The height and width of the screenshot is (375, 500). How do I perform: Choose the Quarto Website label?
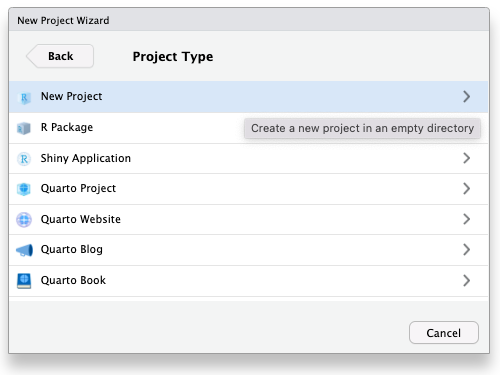tap(81, 219)
